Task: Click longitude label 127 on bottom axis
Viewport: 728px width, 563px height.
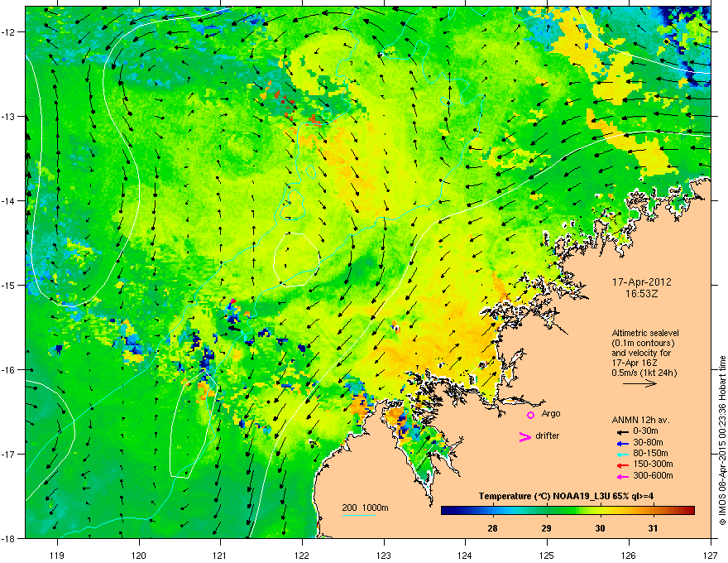Action: (711, 555)
